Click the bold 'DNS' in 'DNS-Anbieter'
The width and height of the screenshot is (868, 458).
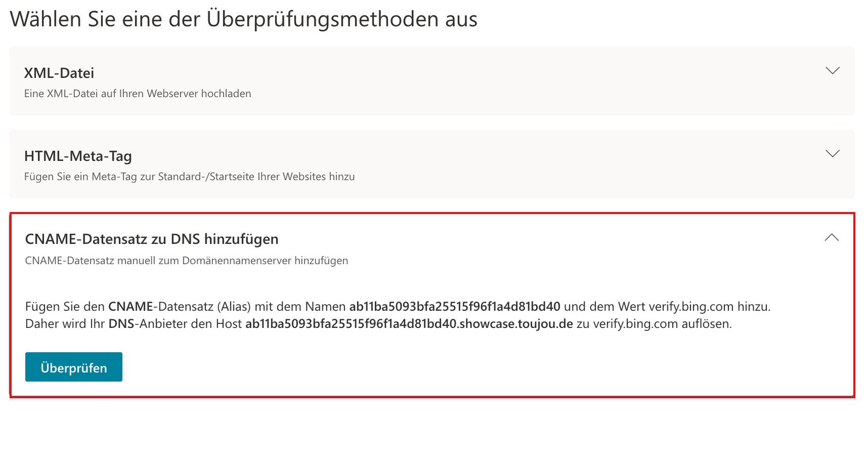click(121, 324)
